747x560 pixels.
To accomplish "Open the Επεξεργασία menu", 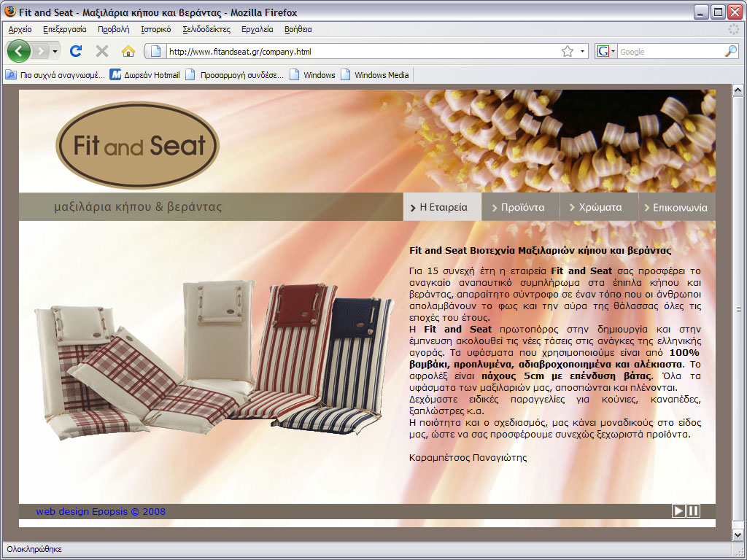I will (65, 29).
